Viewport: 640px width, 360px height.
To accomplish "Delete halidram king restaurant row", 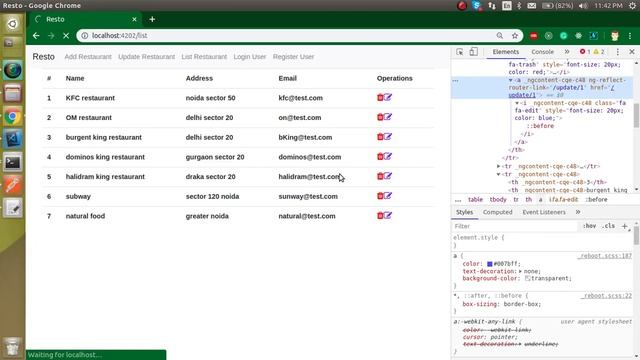I will [380, 176].
